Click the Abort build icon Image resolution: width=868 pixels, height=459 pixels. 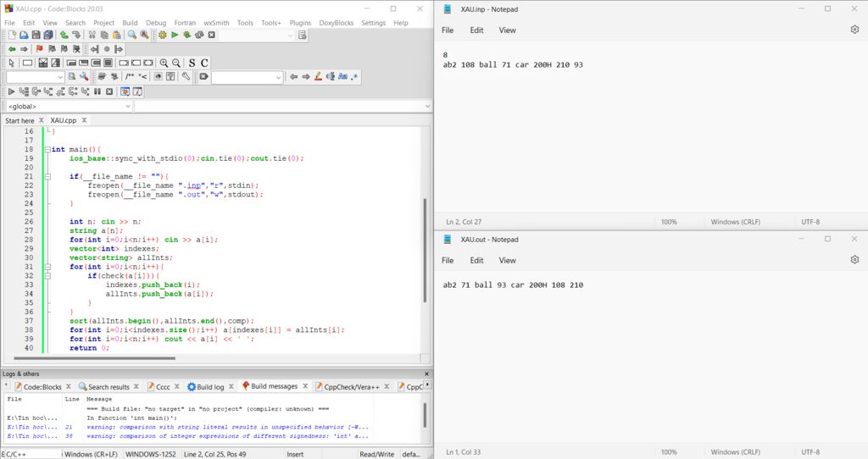pyautogui.click(x=211, y=36)
